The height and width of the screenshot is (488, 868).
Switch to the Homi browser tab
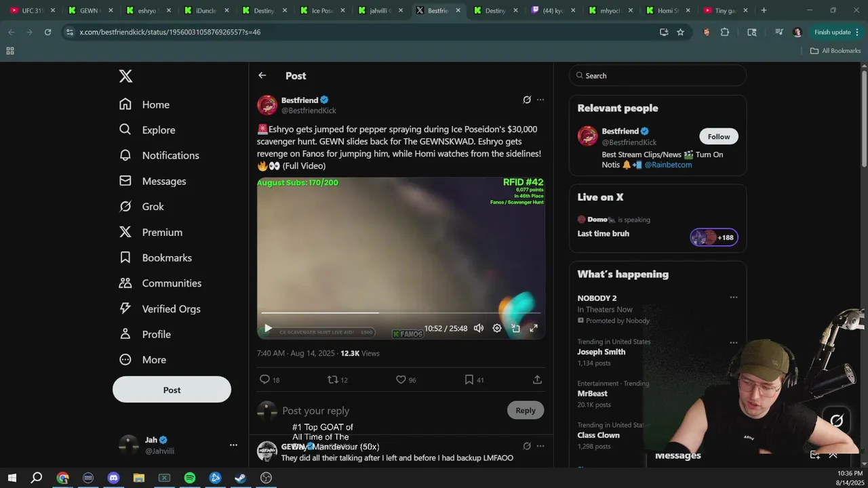[669, 10]
